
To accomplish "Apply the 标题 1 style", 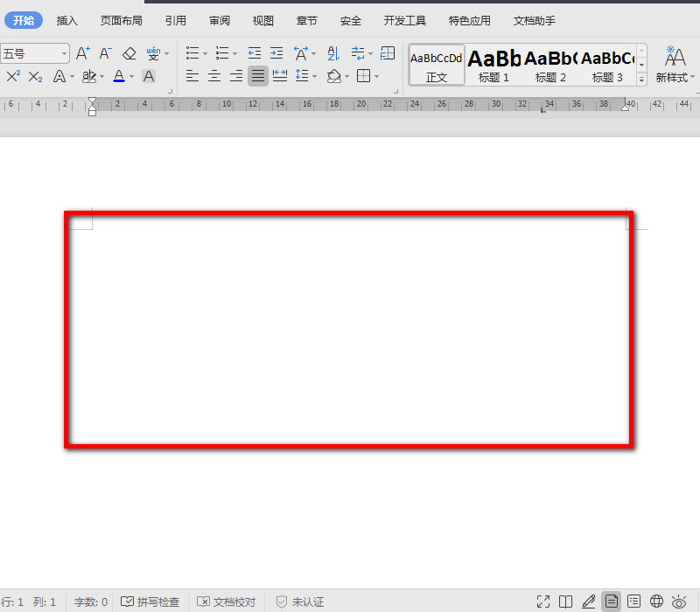I will (493, 65).
